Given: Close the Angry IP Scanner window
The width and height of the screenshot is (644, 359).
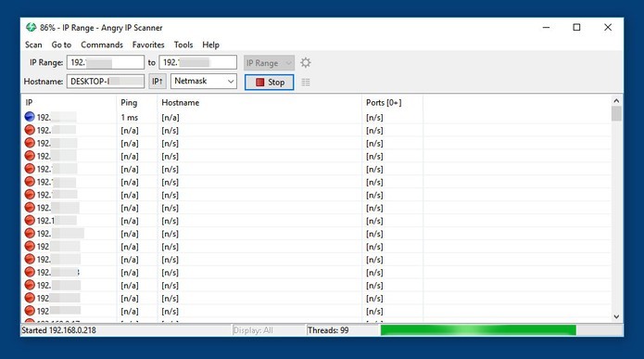Looking at the screenshot, I should coord(608,28).
